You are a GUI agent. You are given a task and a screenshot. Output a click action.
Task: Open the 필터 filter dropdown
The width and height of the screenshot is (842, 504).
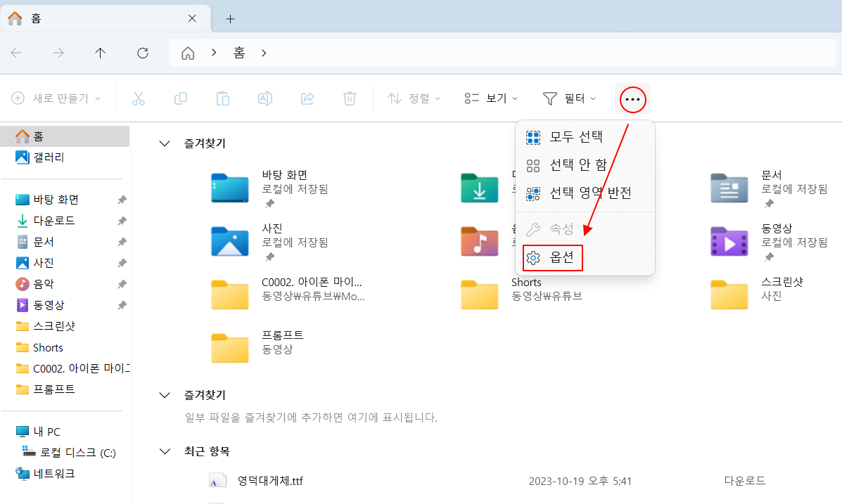tap(570, 98)
